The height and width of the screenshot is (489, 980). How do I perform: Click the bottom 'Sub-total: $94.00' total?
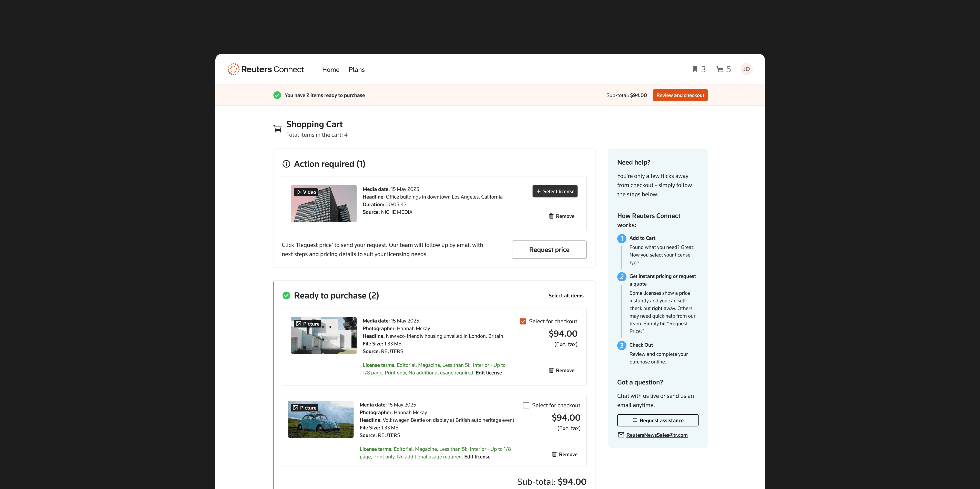552,482
